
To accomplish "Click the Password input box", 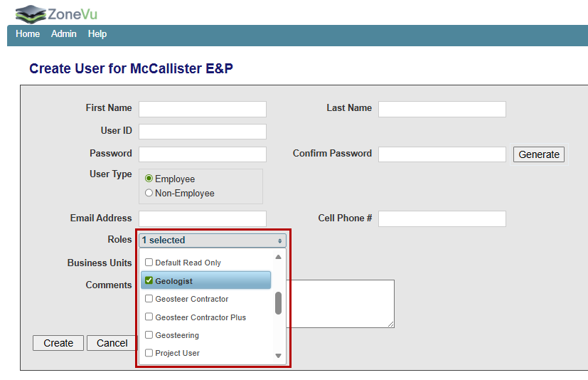I will pos(203,154).
